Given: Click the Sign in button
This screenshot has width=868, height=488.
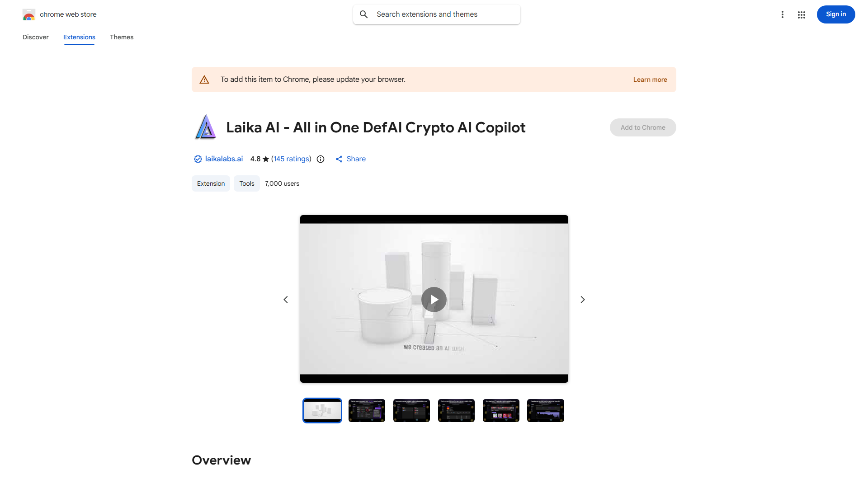Looking at the screenshot, I should [x=836, y=14].
